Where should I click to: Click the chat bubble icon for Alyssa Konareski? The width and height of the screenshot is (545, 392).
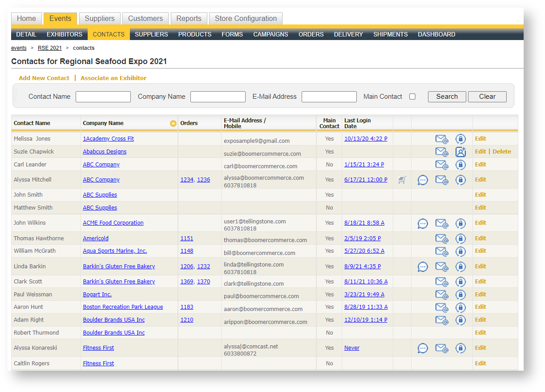click(x=423, y=348)
